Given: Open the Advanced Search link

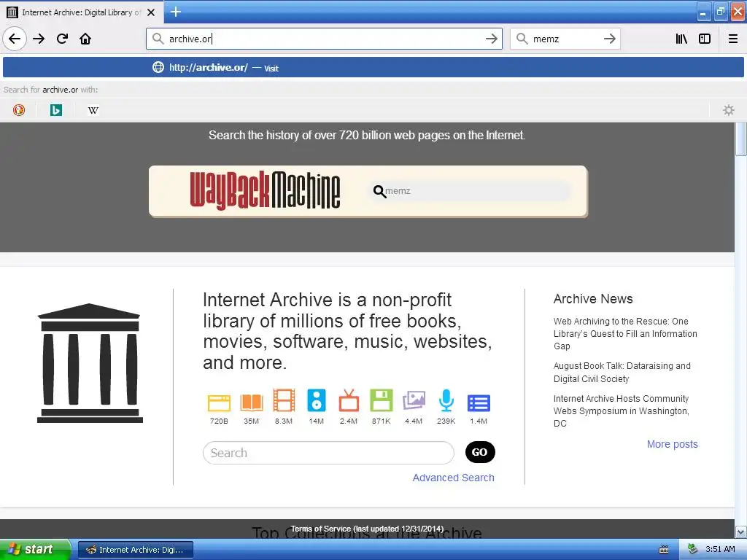Looking at the screenshot, I should click(x=454, y=478).
